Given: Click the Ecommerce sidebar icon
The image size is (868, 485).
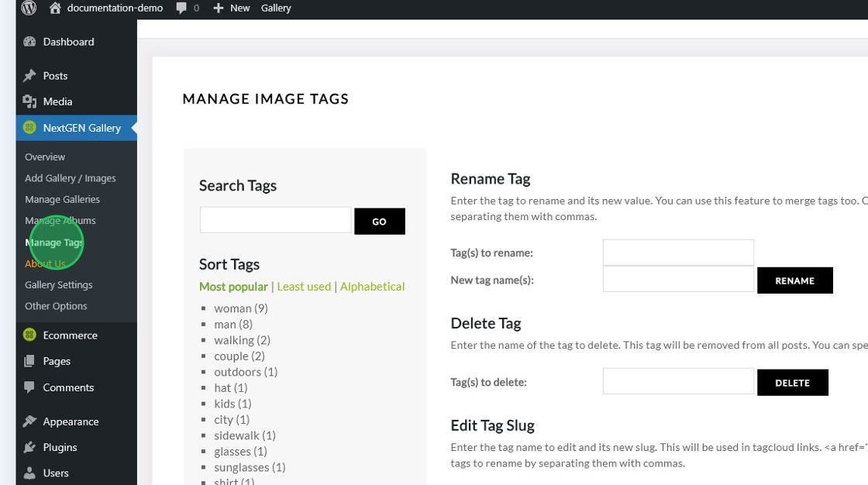Looking at the screenshot, I should (29, 335).
